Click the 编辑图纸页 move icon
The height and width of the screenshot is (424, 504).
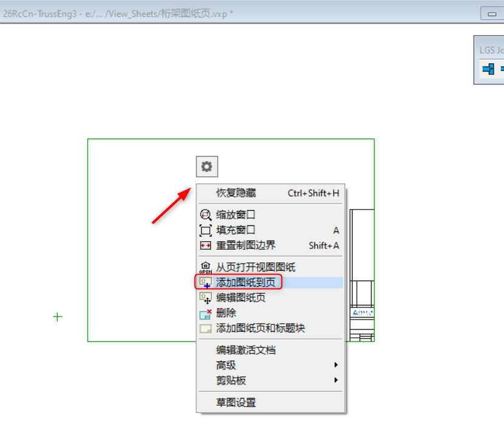tap(205, 298)
